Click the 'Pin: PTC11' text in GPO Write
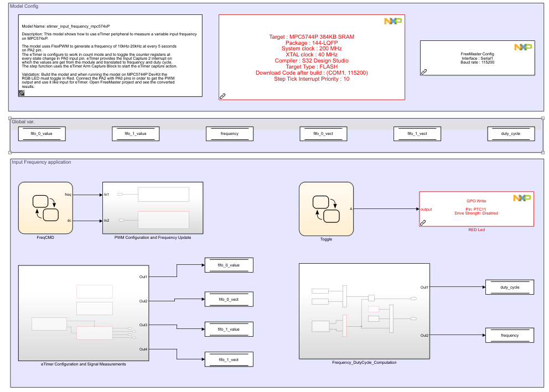 pyautogui.click(x=476, y=209)
